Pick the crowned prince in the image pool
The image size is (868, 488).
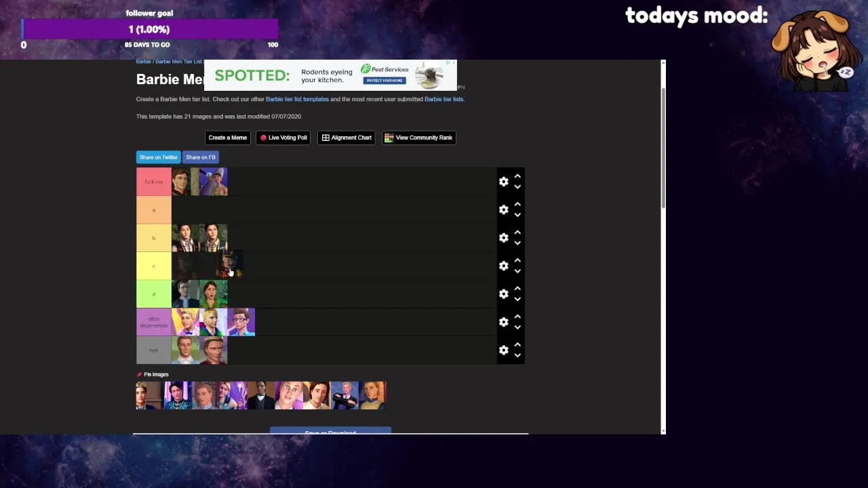(150, 396)
